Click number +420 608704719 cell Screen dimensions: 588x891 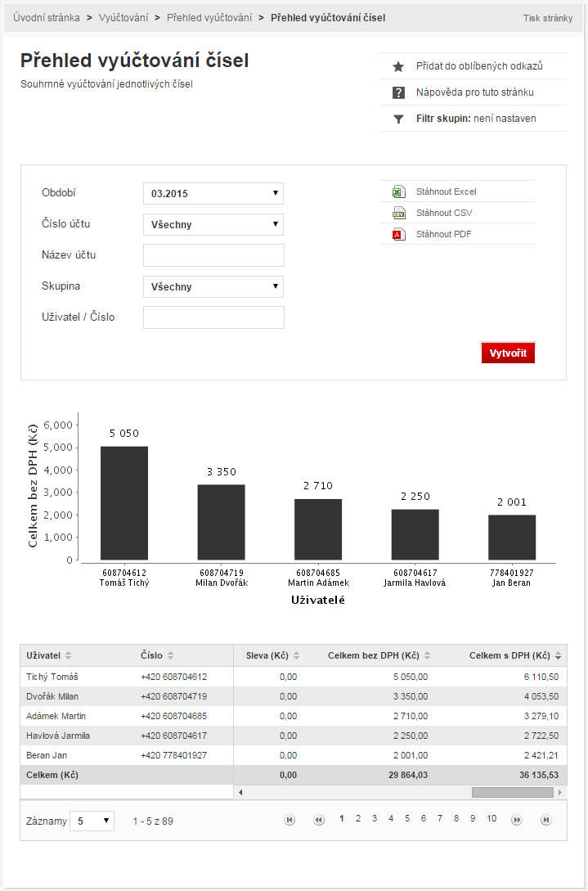tap(174, 696)
